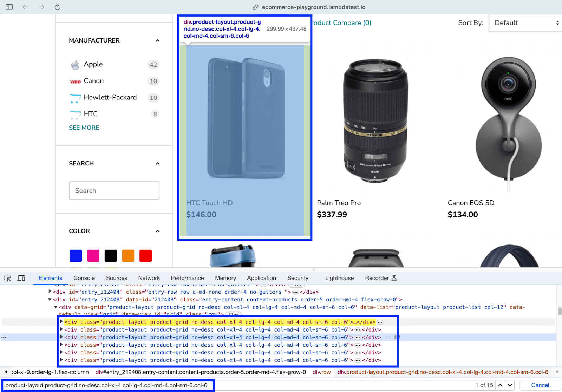
Task: Collapse the COLOR filter section
Action: click(x=157, y=231)
